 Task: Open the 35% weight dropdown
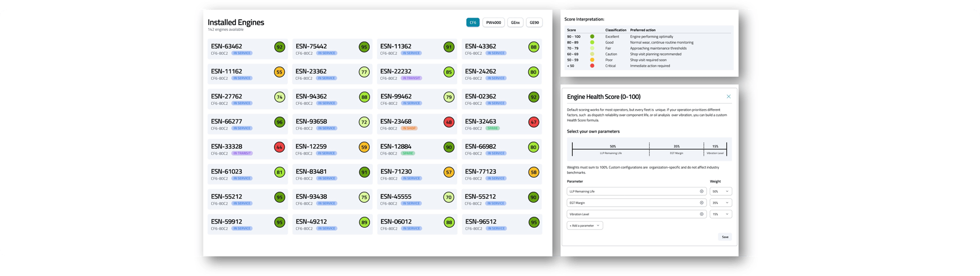tap(721, 203)
